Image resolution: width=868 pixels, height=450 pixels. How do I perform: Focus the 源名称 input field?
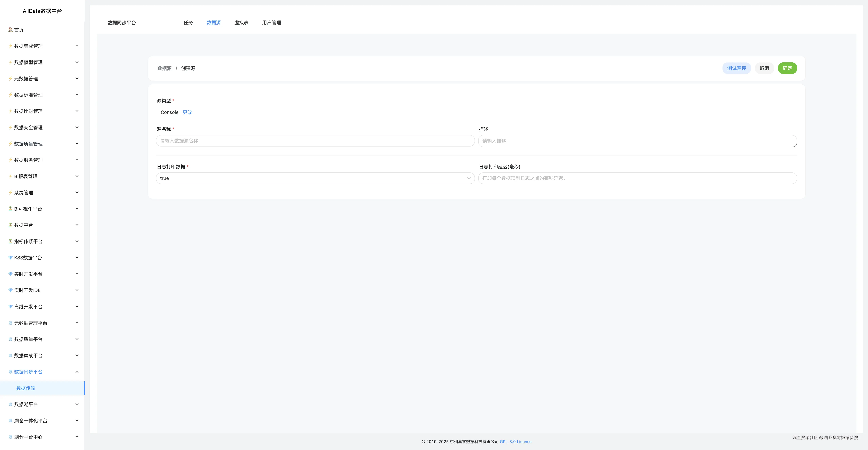[x=315, y=141]
